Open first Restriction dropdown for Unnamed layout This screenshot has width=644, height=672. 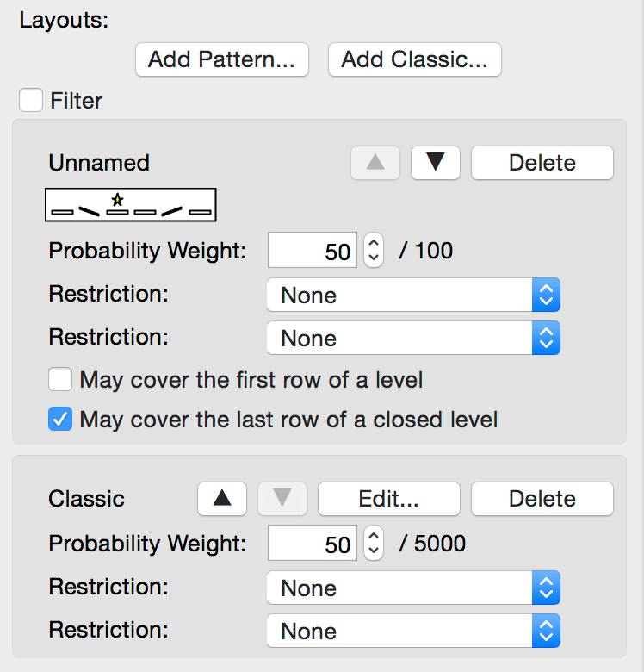tap(413, 295)
